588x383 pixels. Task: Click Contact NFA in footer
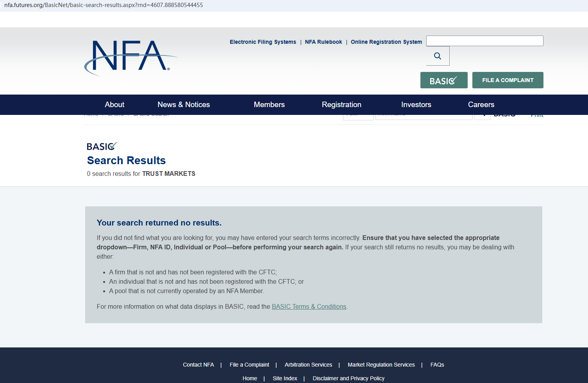click(198, 365)
